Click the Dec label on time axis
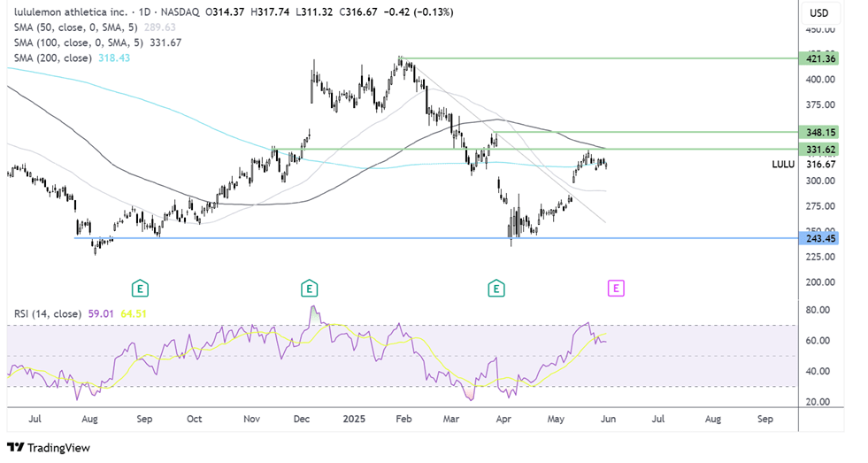868x463 pixels. tap(302, 420)
